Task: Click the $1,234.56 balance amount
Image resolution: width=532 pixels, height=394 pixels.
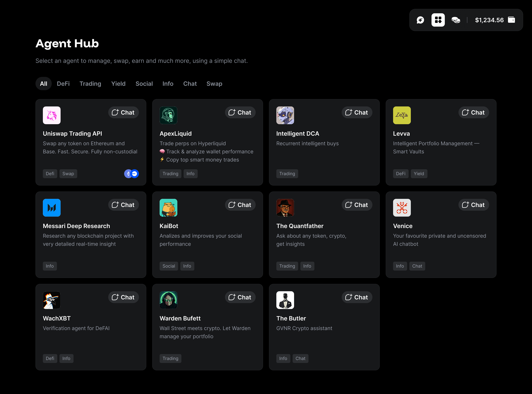Action: tap(489, 20)
